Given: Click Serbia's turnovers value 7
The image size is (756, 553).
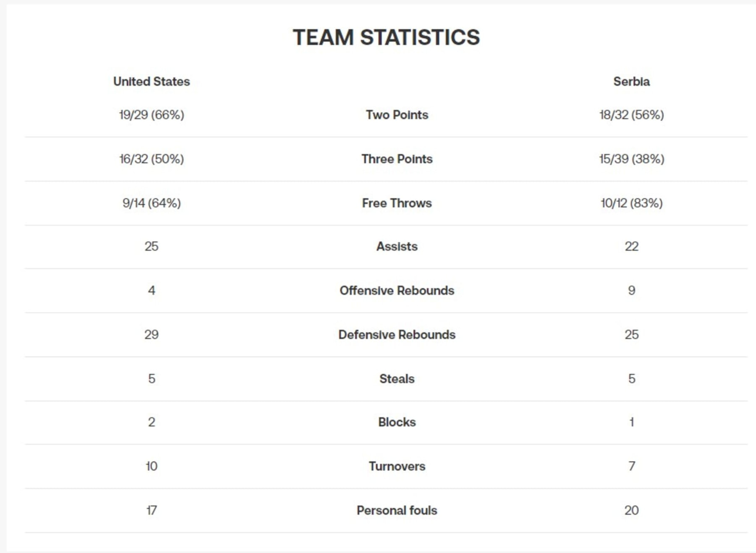Looking at the screenshot, I should (632, 466).
